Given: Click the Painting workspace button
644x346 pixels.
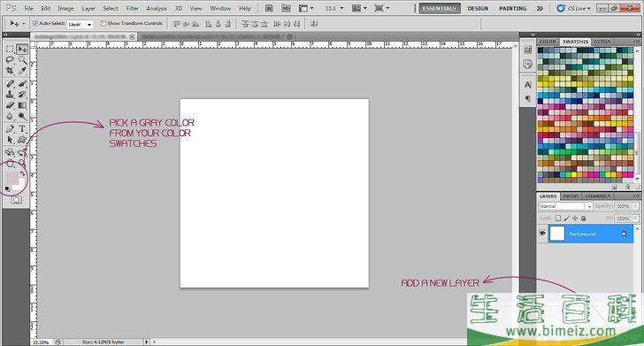Looking at the screenshot, I should pyautogui.click(x=512, y=8).
